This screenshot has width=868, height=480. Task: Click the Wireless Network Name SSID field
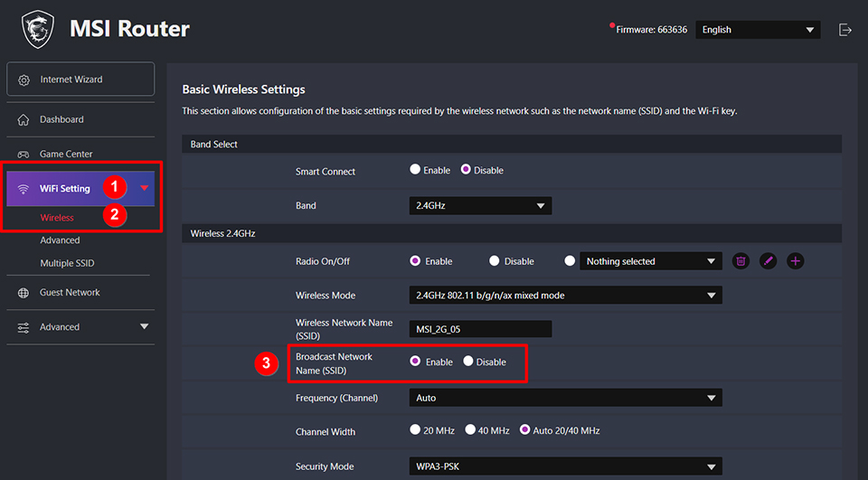click(x=480, y=329)
